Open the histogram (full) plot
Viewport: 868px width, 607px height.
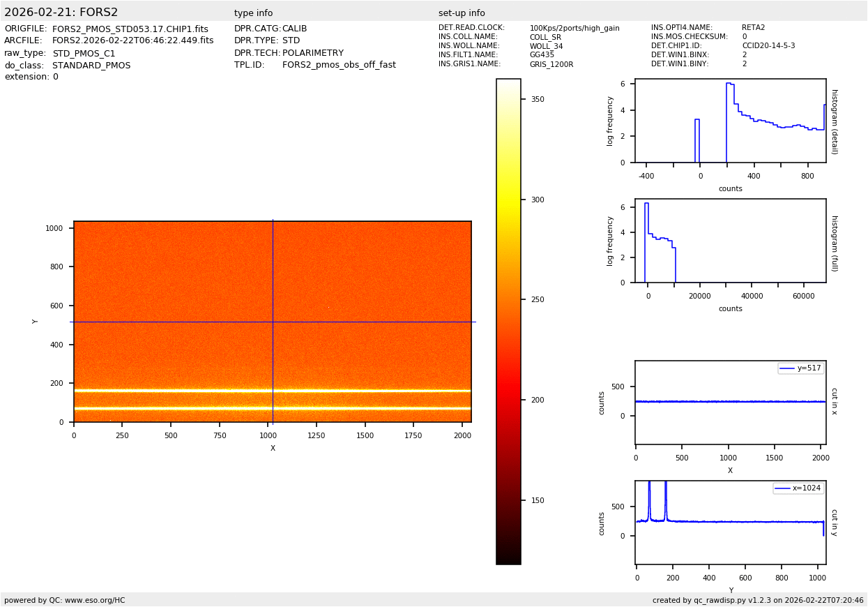[730, 241]
